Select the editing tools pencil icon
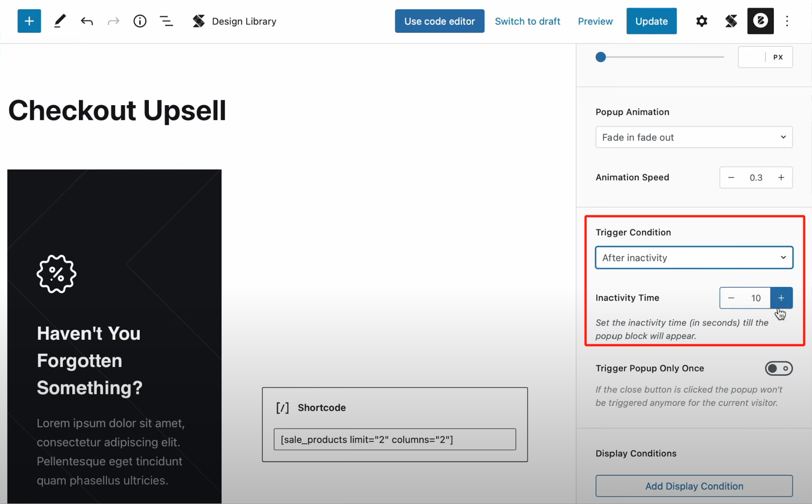812x504 pixels. point(59,21)
